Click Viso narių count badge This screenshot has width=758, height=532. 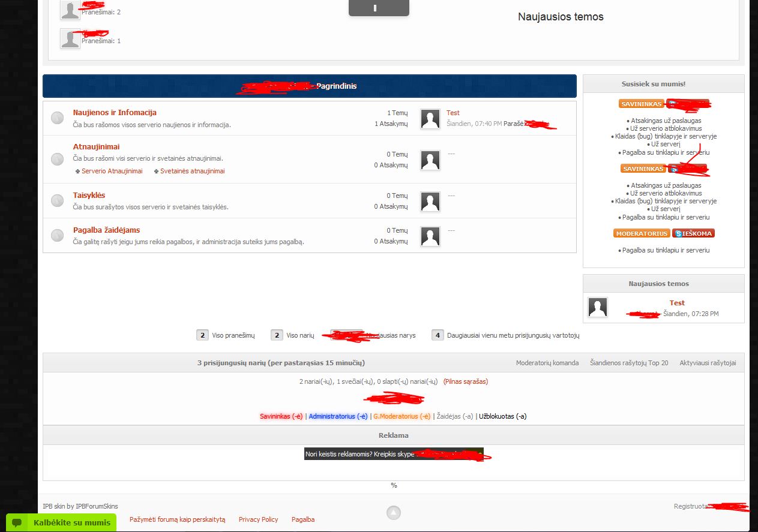pos(277,335)
